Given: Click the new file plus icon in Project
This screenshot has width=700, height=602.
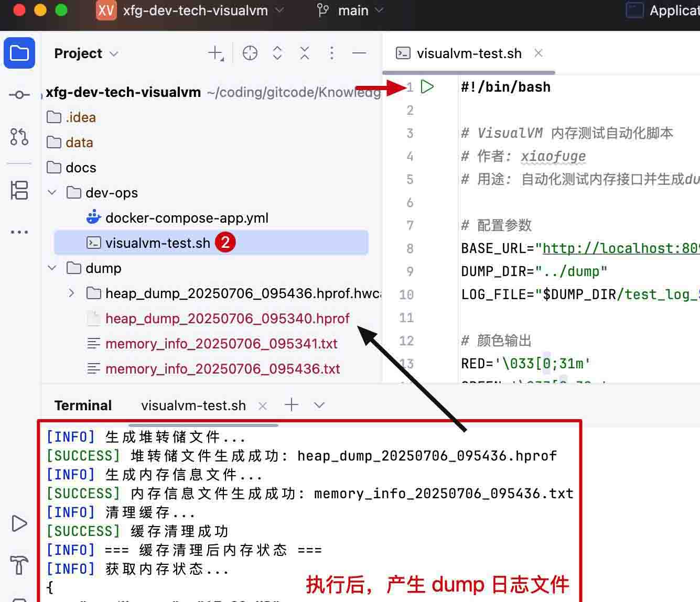Looking at the screenshot, I should 216,53.
